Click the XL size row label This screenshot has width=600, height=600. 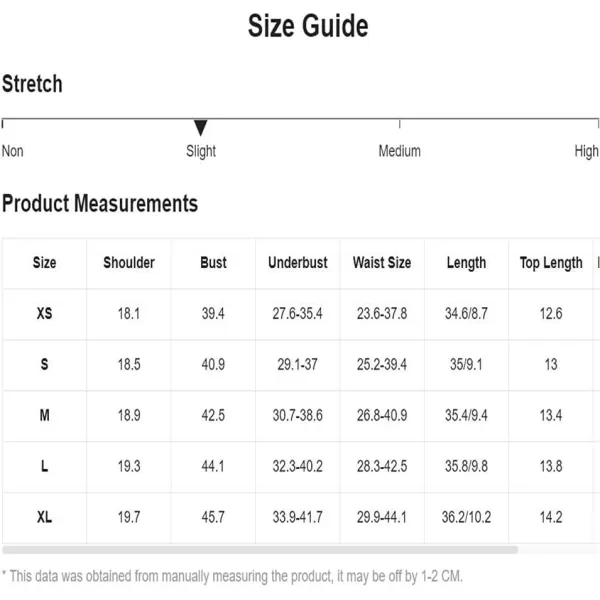click(44, 517)
